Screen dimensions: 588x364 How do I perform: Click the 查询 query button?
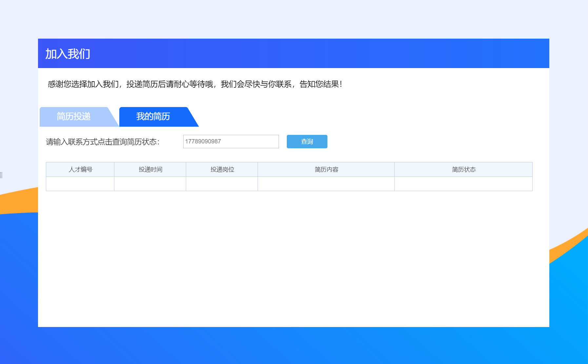306,141
